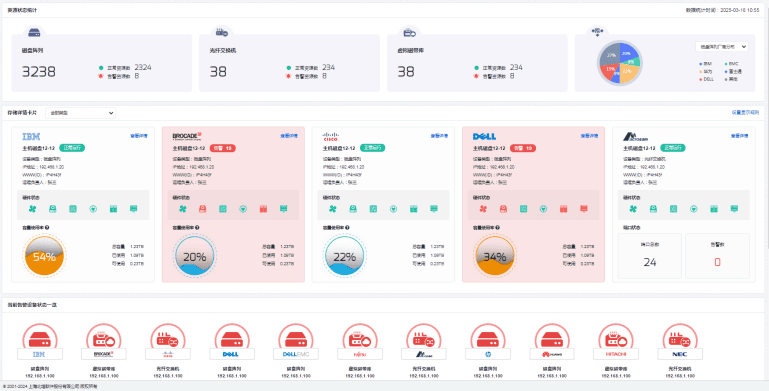Toggle the EMC legend entry of pie chart
The height and width of the screenshot is (391, 769).
[731, 64]
